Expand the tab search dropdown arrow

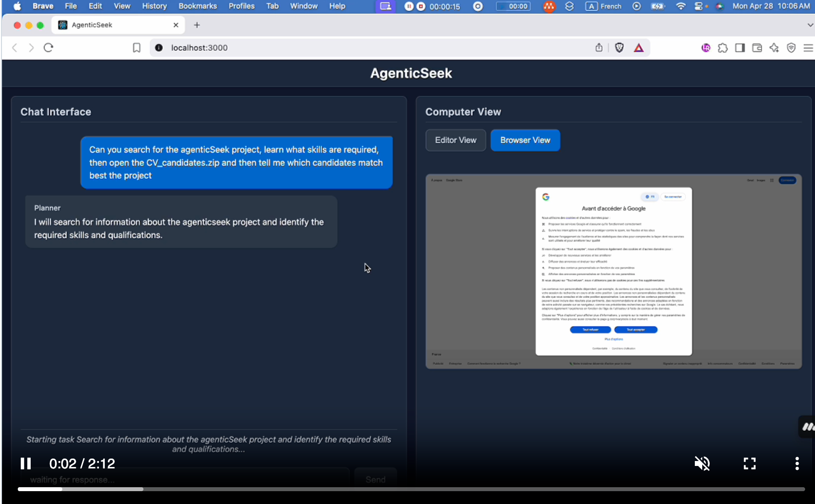(x=810, y=25)
